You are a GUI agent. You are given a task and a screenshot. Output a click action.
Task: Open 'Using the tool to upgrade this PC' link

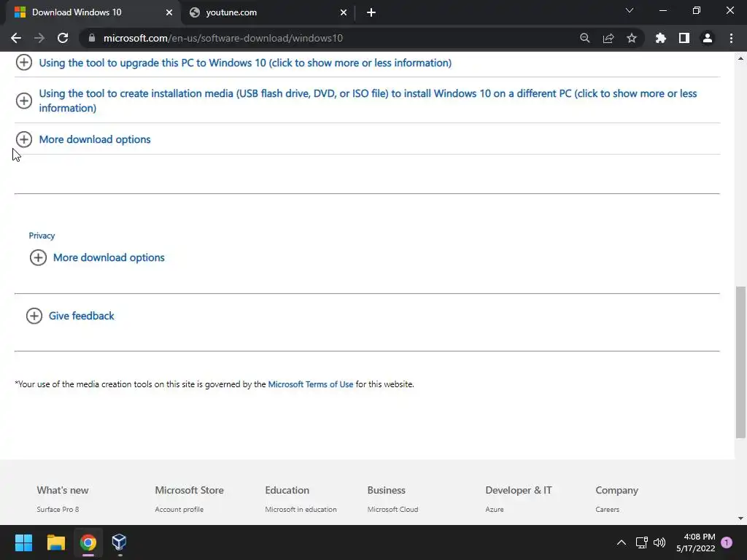pyautogui.click(x=245, y=63)
